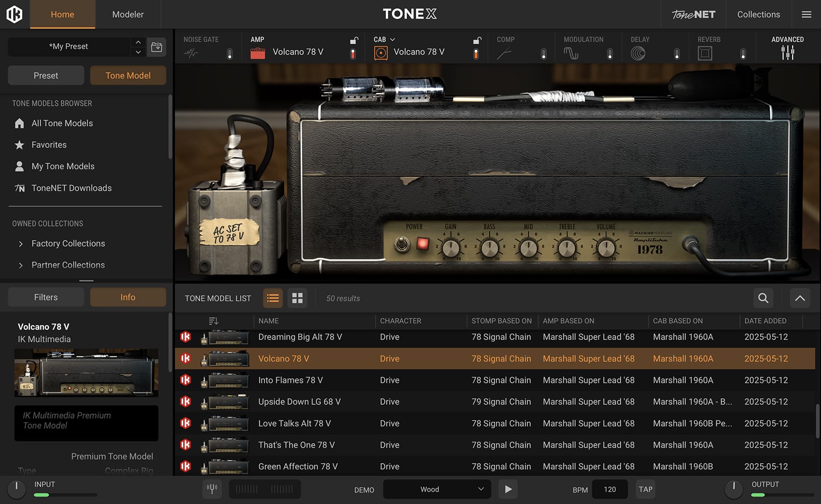Image resolution: width=821 pixels, height=504 pixels.
Task: Open the CAB type dropdown
Action: click(x=392, y=39)
